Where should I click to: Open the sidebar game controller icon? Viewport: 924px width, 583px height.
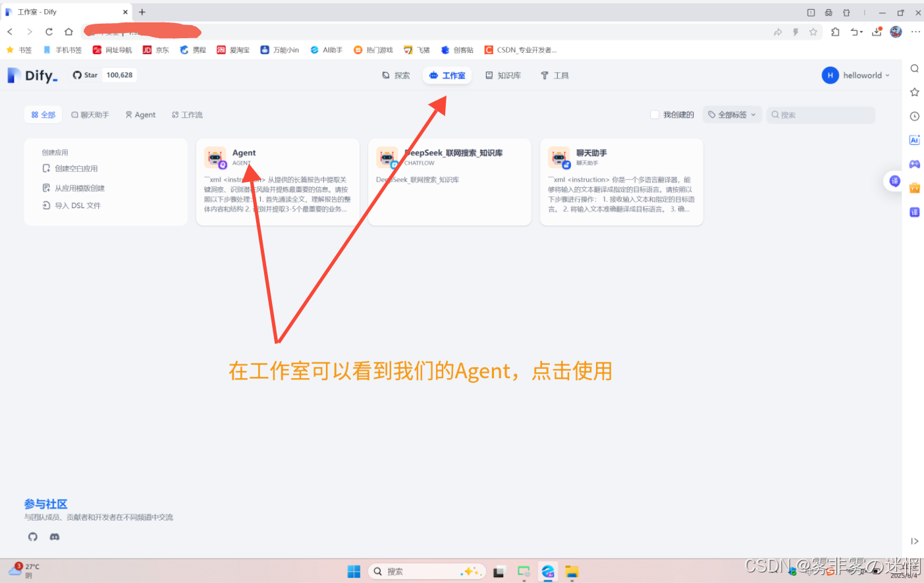tap(915, 164)
